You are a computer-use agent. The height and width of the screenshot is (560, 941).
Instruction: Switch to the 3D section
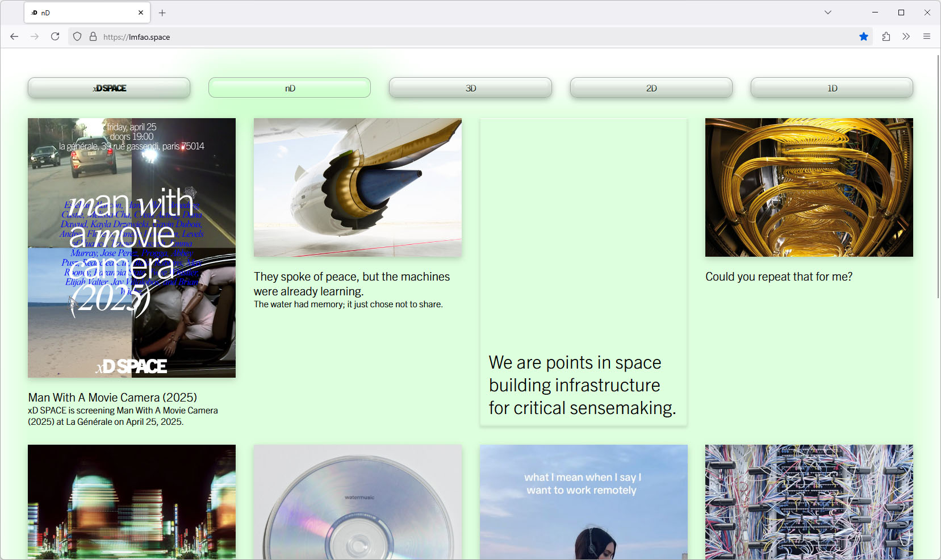coord(470,88)
